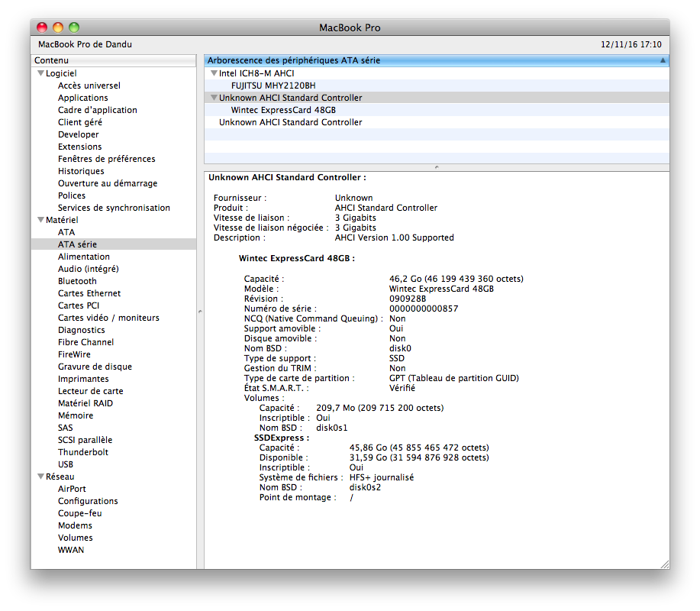Select Ouverture au démarrage
700x611 pixels.
pos(108,183)
